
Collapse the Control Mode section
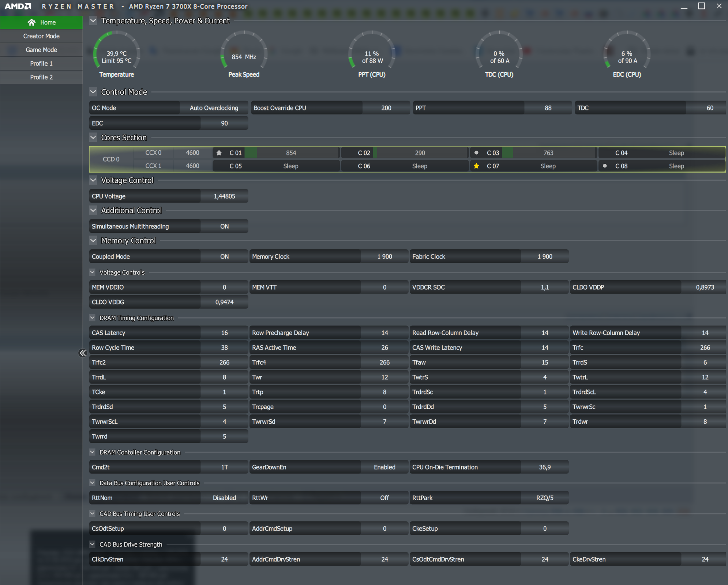click(x=93, y=92)
